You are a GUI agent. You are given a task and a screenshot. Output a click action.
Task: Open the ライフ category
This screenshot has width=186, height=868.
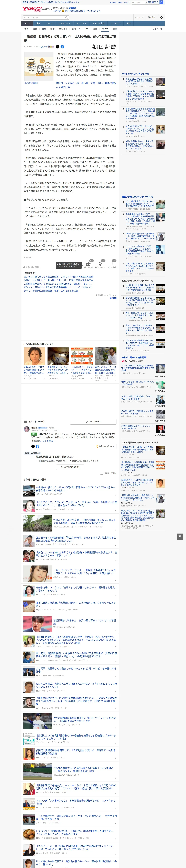point(105,29)
